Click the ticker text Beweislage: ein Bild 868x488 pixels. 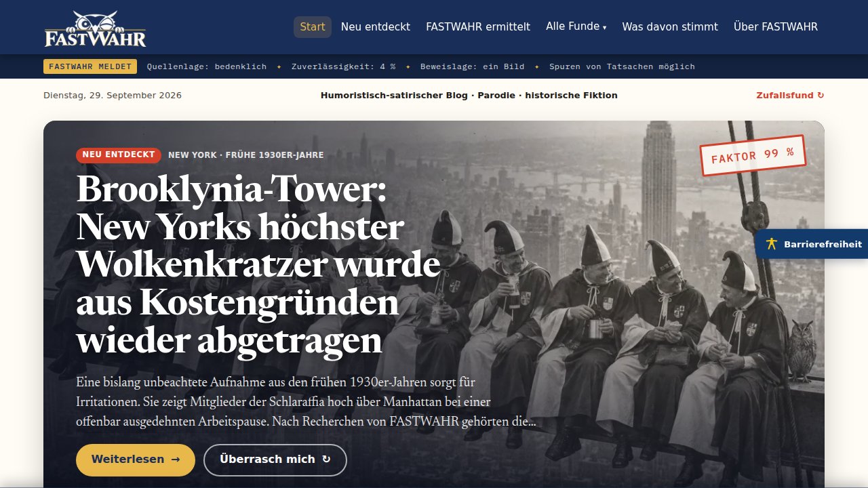coord(473,66)
